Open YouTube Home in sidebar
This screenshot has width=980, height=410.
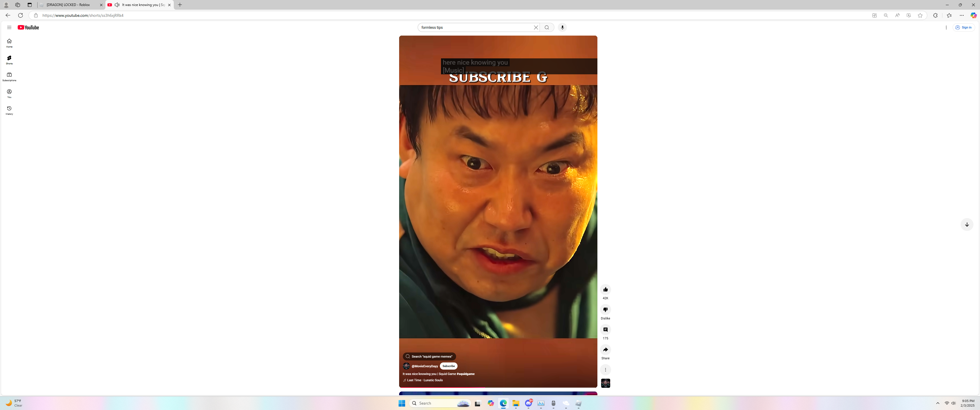[9, 43]
